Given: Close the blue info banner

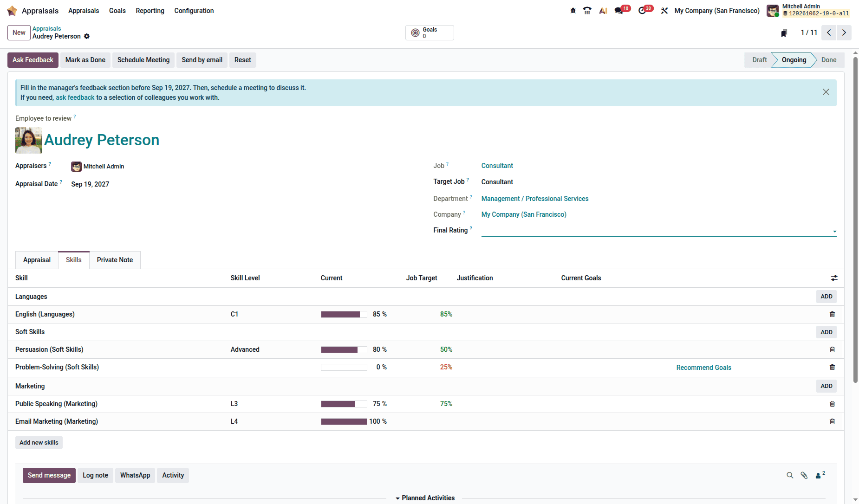Looking at the screenshot, I should click(826, 92).
